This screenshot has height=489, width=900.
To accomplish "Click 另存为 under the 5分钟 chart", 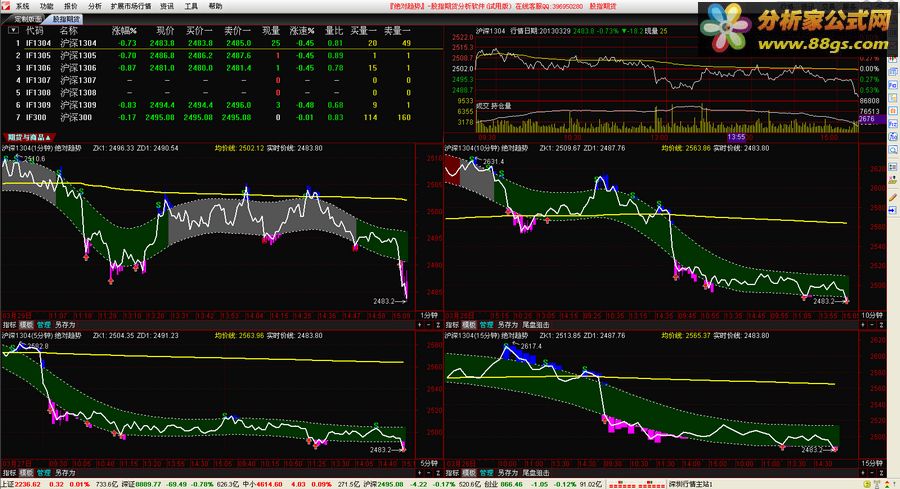I will point(65,473).
